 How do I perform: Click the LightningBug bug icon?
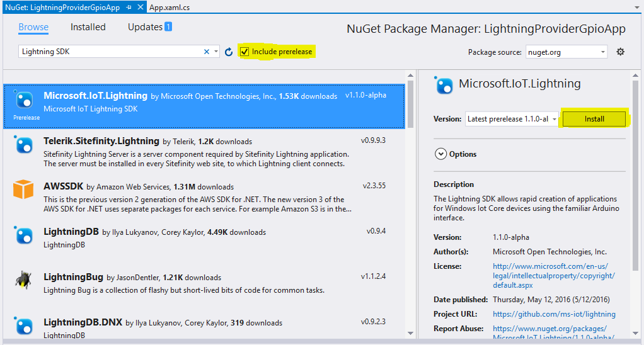pos(23,280)
